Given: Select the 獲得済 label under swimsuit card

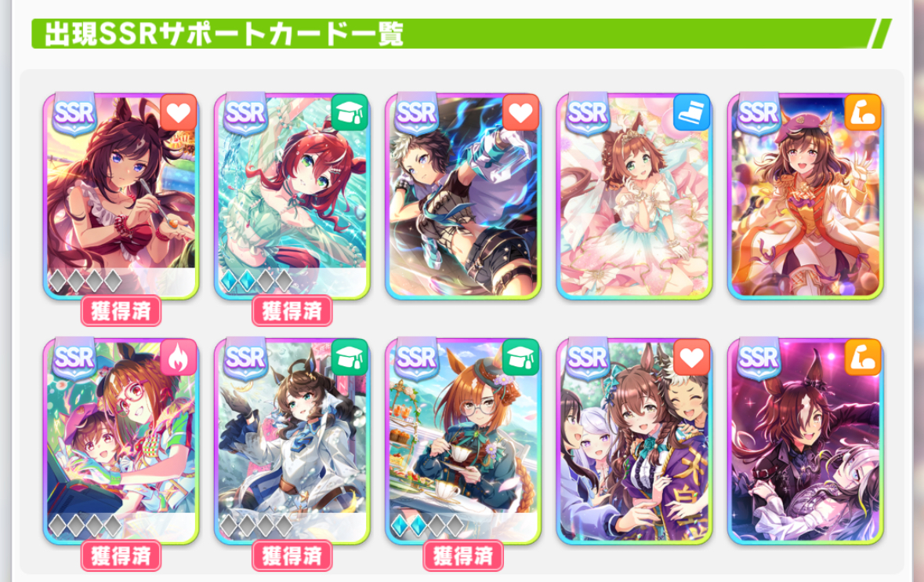Looking at the screenshot, I should 121,311.
